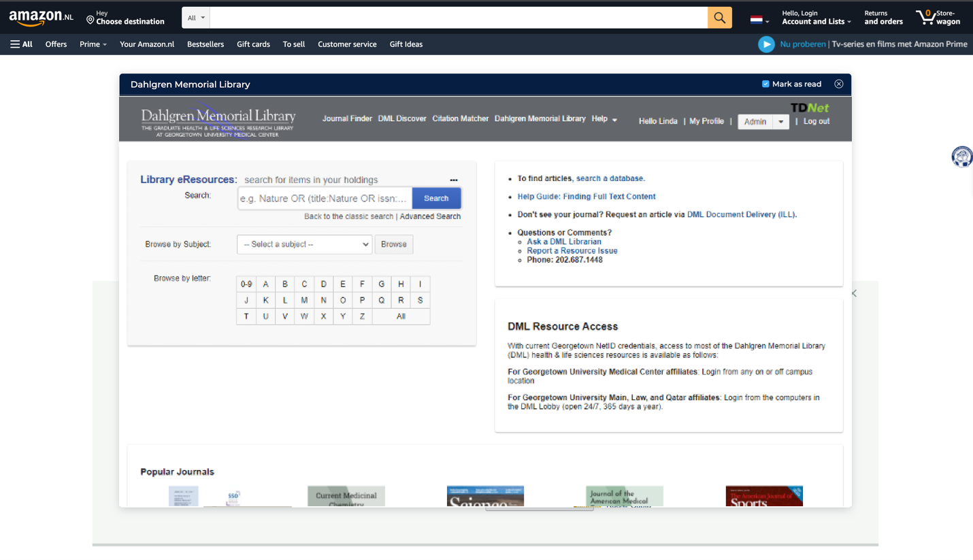The width and height of the screenshot is (973, 560).
Task: Open American Journal of Sports cover thumbnail
Action: click(764, 496)
